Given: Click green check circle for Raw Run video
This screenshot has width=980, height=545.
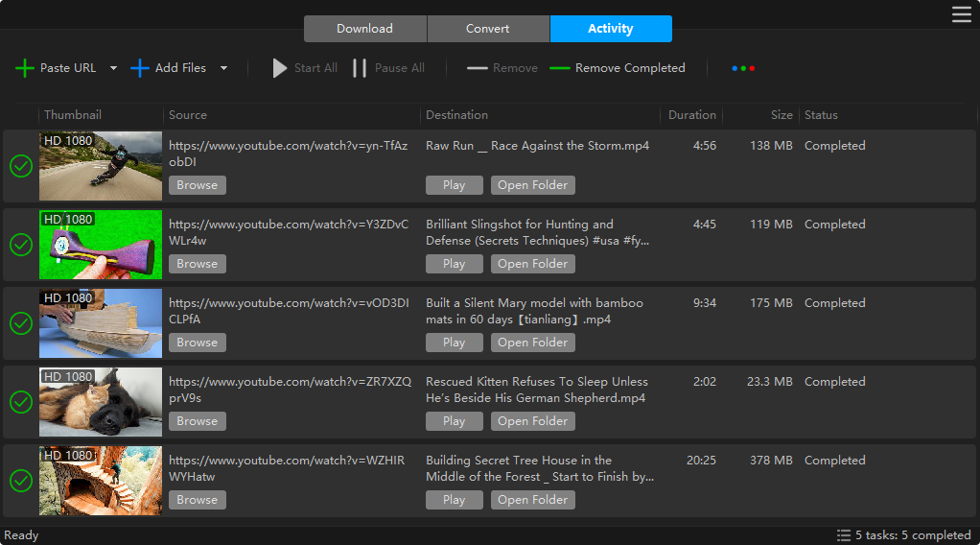Looking at the screenshot, I should [21, 166].
